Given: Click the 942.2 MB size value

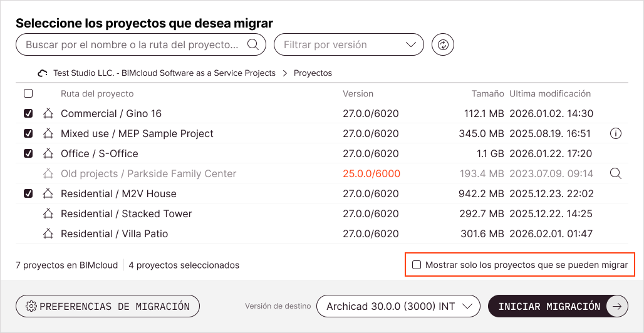Looking at the screenshot, I should pyautogui.click(x=481, y=194).
